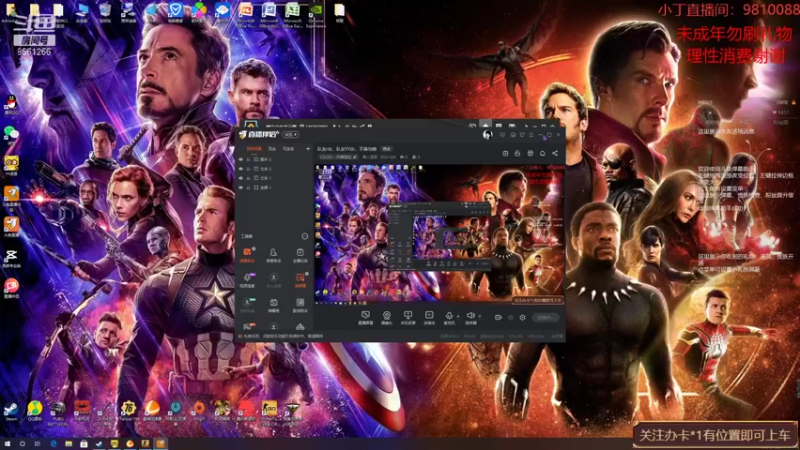Add a new scene with plus icon
Screen dimensions: 800x450
pos(308,148)
